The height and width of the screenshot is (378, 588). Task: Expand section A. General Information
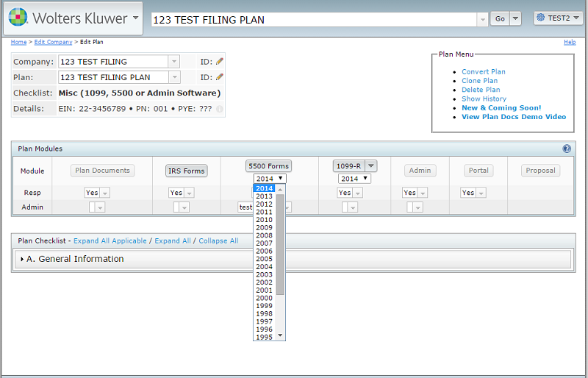click(293, 259)
